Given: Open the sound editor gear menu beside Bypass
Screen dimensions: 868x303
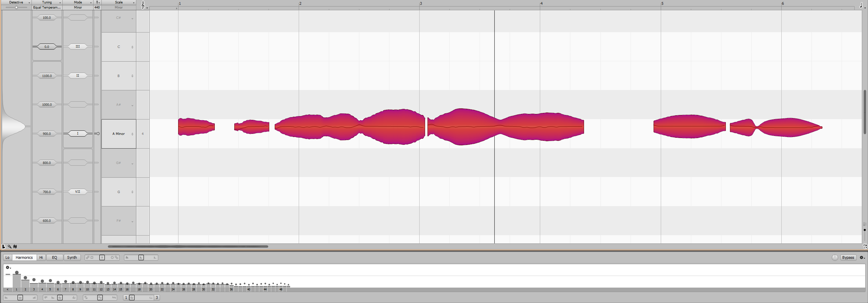Looking at the screenshot, I should pyautogui.click(x=863, y=257).
